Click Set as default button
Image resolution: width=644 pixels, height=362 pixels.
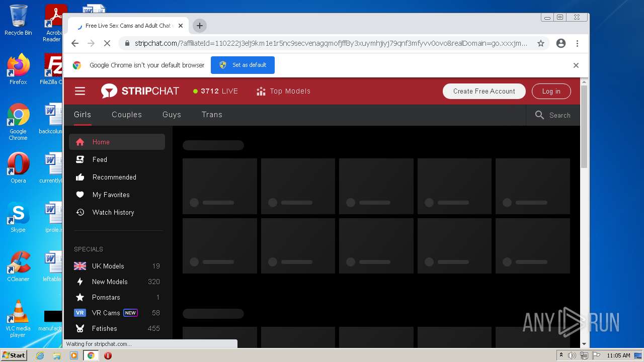243,65
